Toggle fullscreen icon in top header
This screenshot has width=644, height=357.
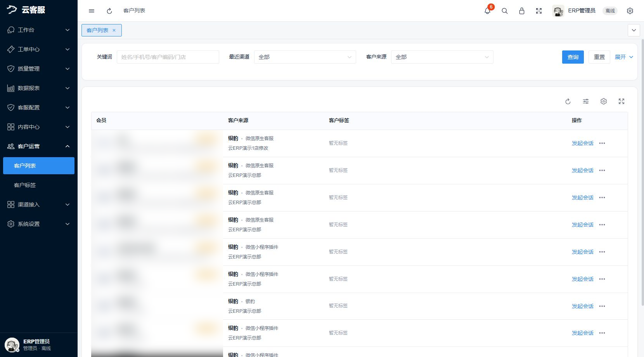[x=539, y=11]
